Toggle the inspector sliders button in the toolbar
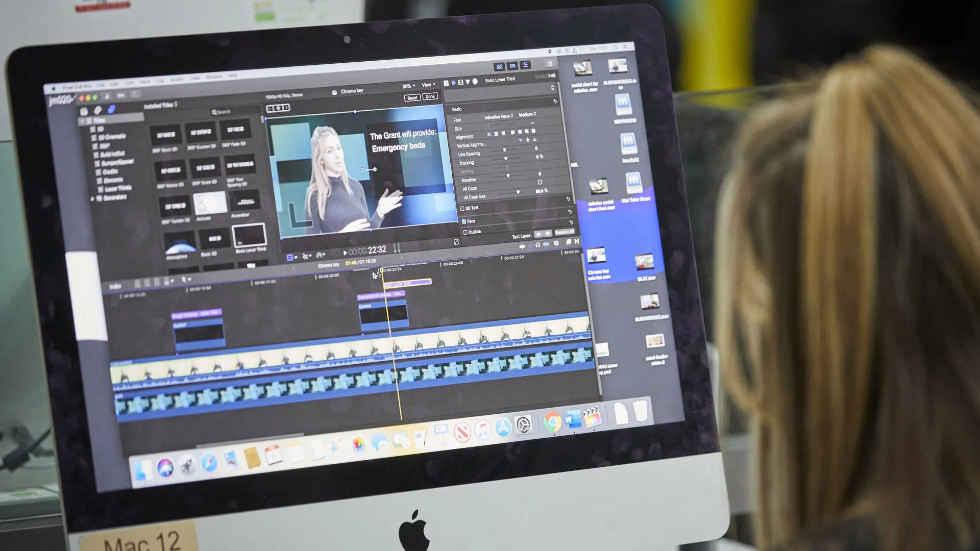The height and width of the screenshot is (551, 980). (x=525, y=65)
